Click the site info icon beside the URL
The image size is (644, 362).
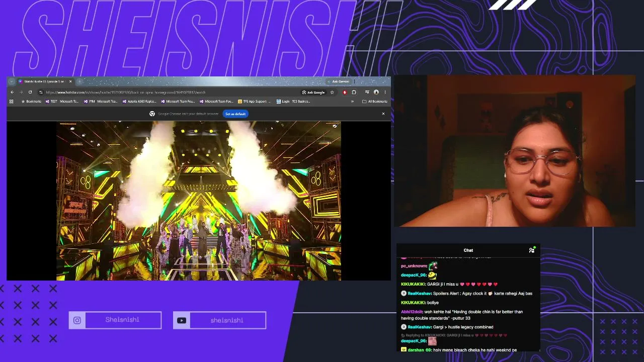41,92
